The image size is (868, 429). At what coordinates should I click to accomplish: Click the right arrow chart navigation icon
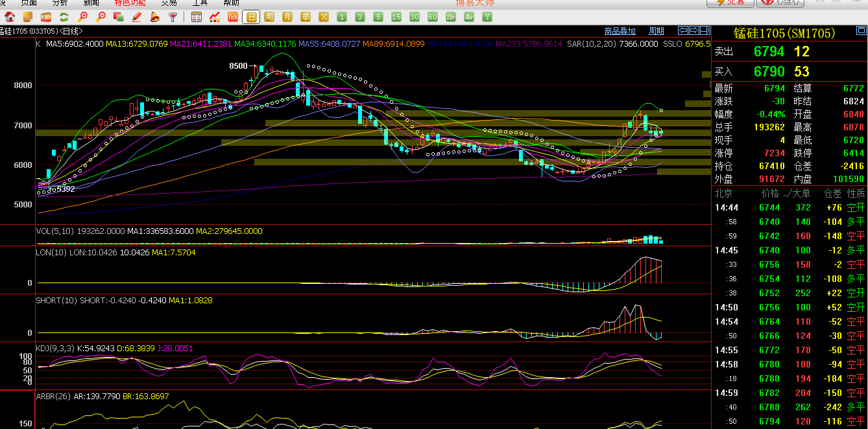pyautogui.click(x=694, y=30)
